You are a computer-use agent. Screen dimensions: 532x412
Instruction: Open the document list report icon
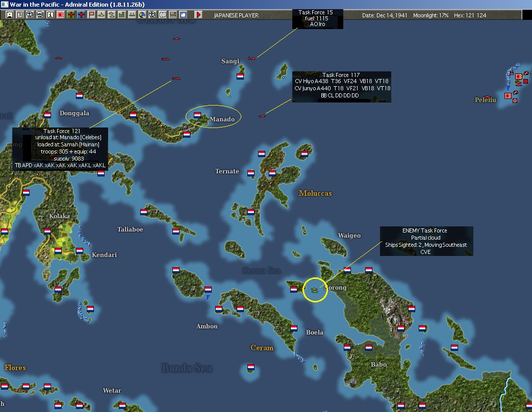click(20, 15)
